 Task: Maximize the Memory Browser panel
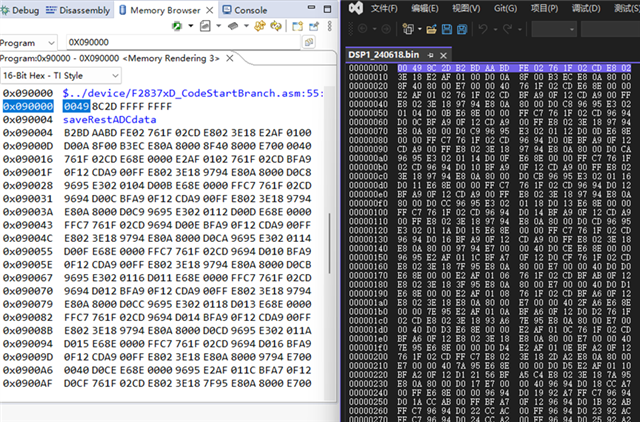(x=327, y=9)
